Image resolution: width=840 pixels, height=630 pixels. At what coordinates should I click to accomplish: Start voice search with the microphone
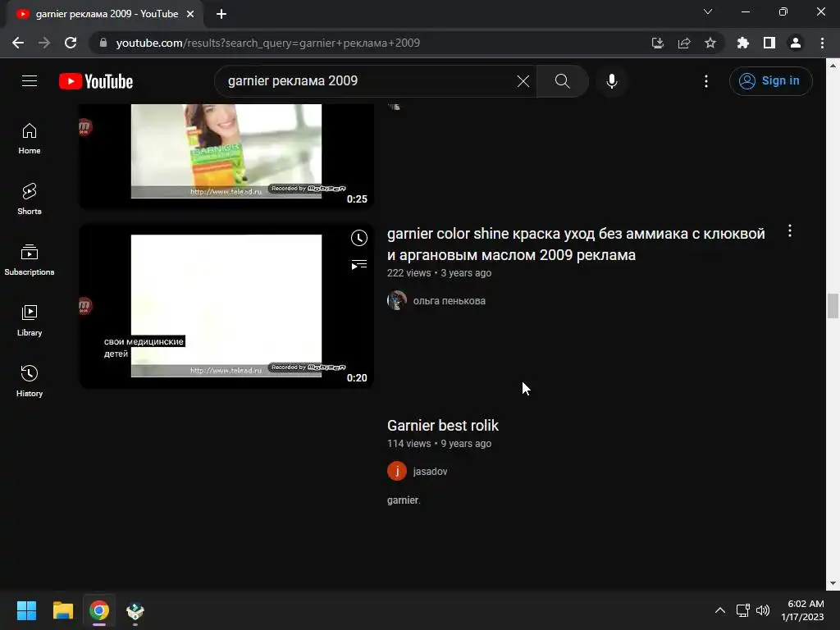611,81
